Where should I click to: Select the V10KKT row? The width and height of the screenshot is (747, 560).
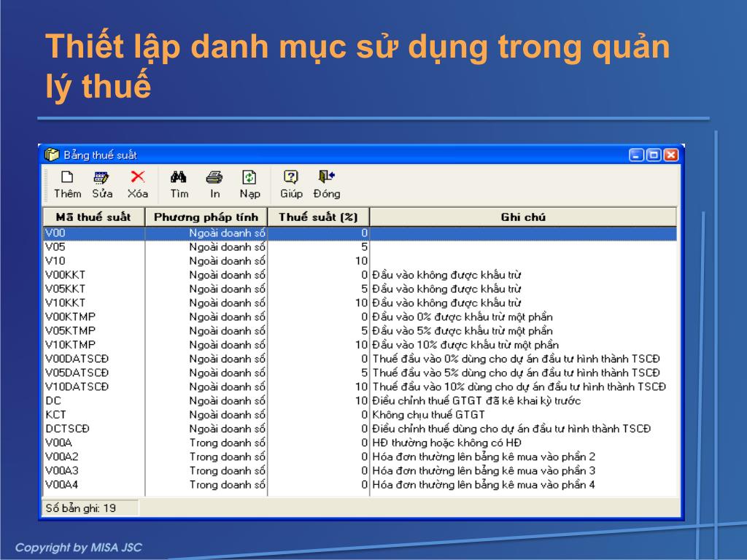pyautogui.click(x=360, y=303)
